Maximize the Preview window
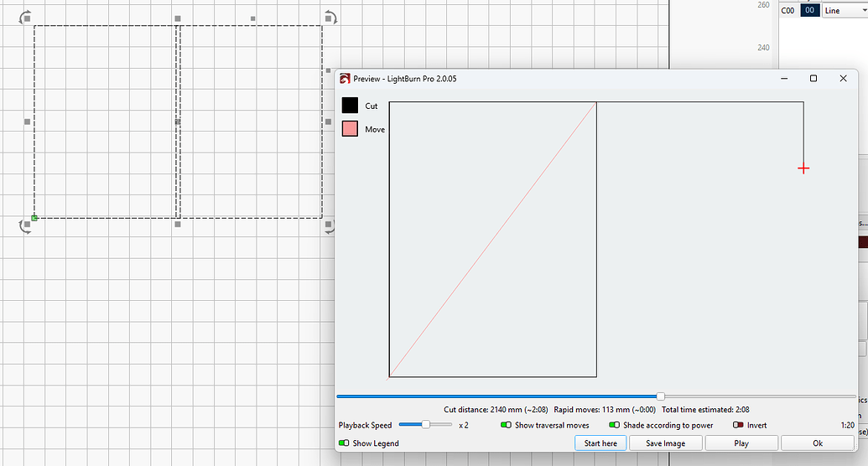Image resolution: width=868 pixels, height=466 pixels. click(813, 79)
